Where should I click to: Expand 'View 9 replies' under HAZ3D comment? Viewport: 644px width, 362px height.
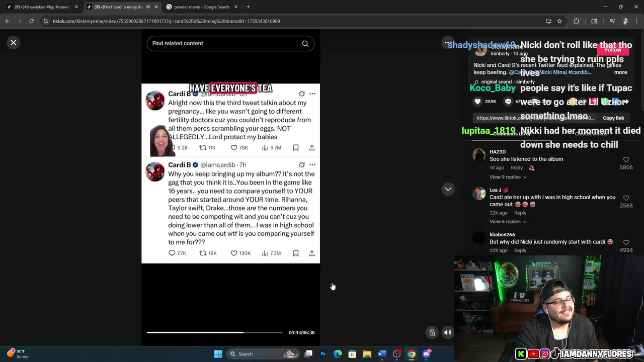tap(508, 177)
